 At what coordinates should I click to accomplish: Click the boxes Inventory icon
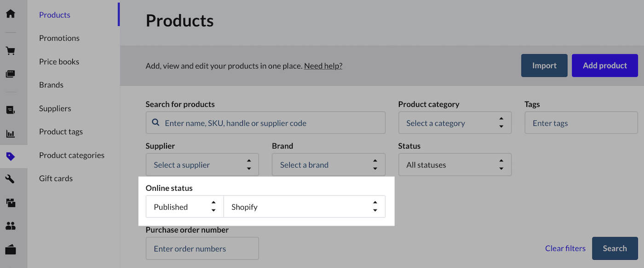pyautogui.click(x=10, y=202)
